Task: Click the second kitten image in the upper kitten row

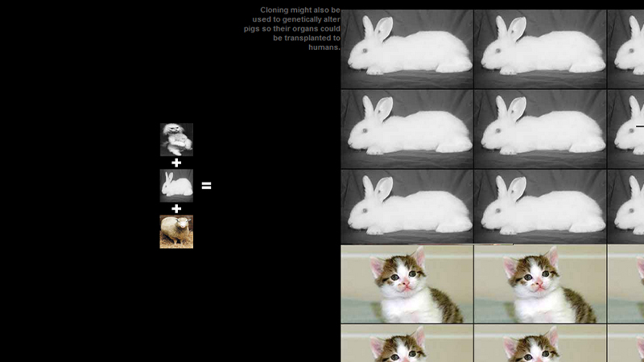Action: coord(540,284)
